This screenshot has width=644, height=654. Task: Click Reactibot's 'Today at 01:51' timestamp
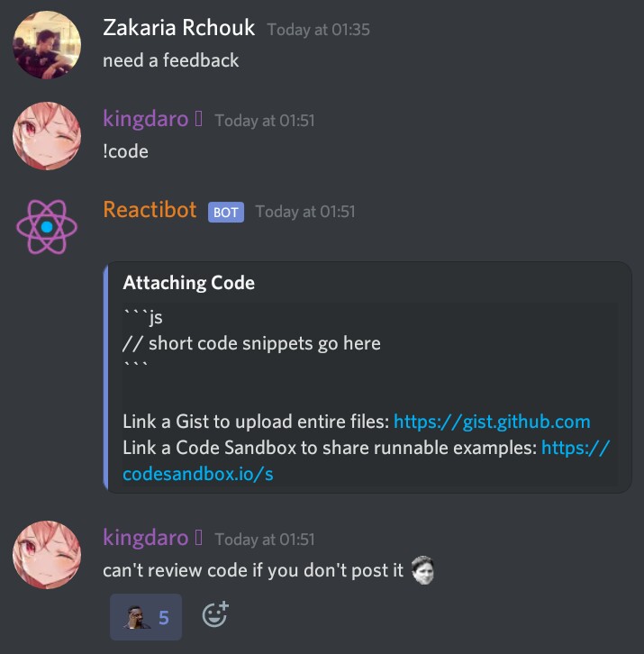pyautogui.click(x=305, y=212)
